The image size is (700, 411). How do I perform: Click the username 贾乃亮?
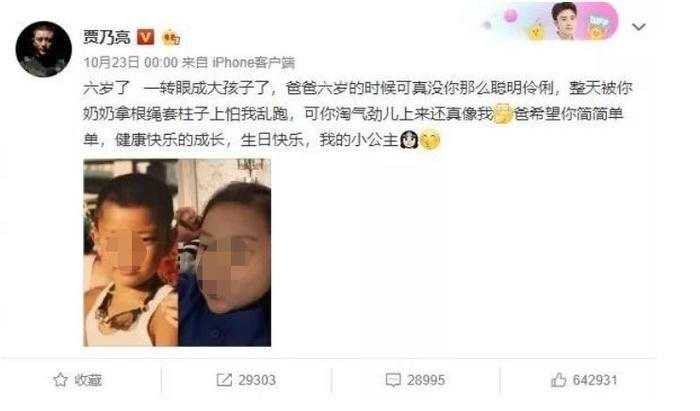[x=107, y=37]
